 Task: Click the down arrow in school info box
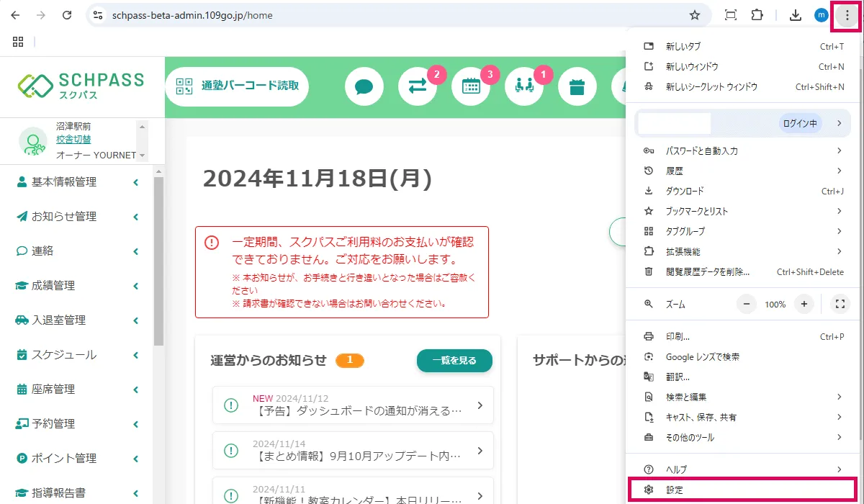pos(142,156)
